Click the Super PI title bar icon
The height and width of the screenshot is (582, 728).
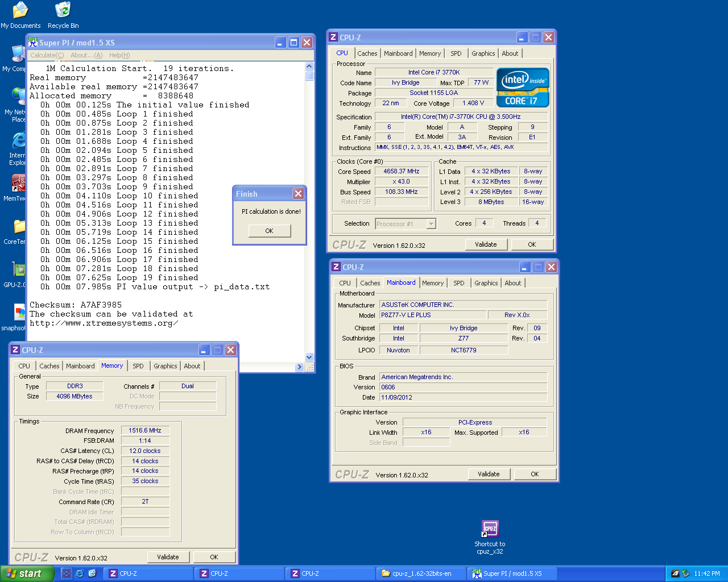pos(33,43)
